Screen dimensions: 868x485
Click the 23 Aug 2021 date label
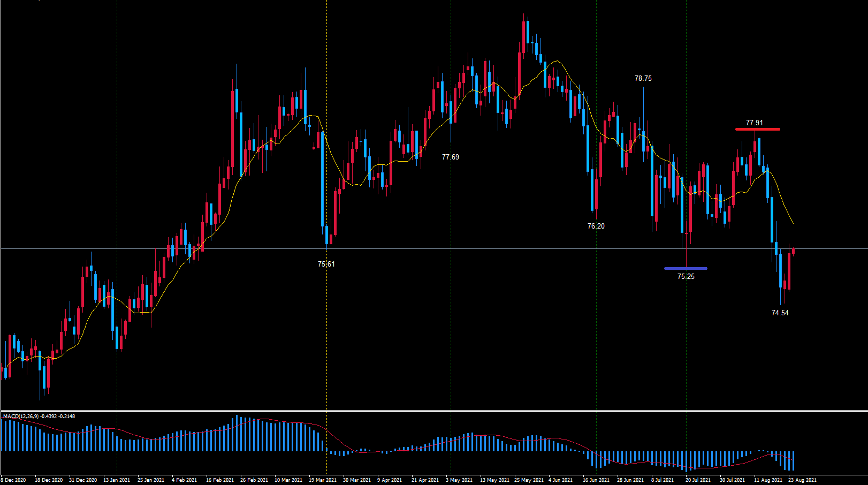[802, 480]
